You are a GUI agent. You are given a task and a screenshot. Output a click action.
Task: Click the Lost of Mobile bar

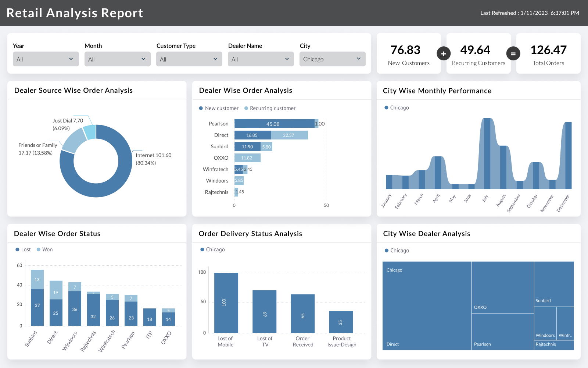click(x=226, y=302)
